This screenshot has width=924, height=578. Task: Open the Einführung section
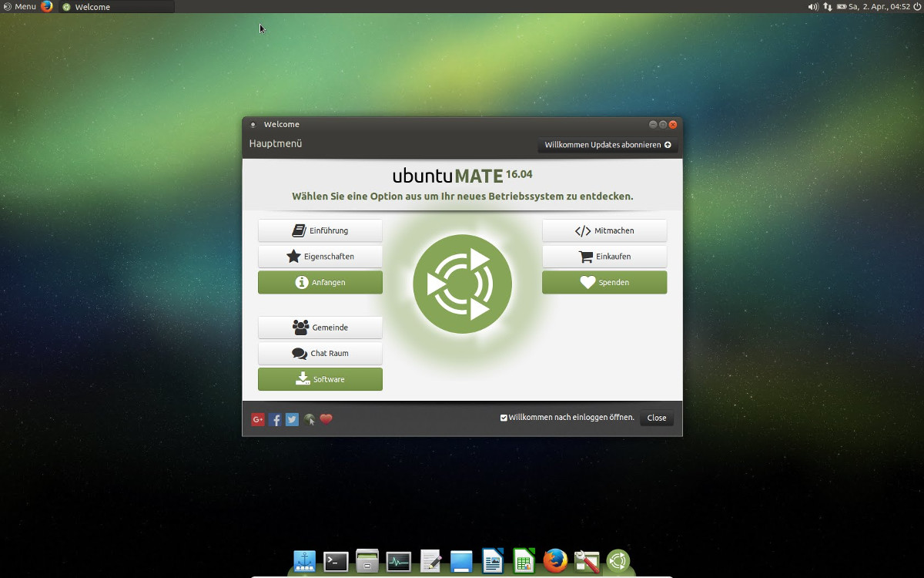[320, 230]
